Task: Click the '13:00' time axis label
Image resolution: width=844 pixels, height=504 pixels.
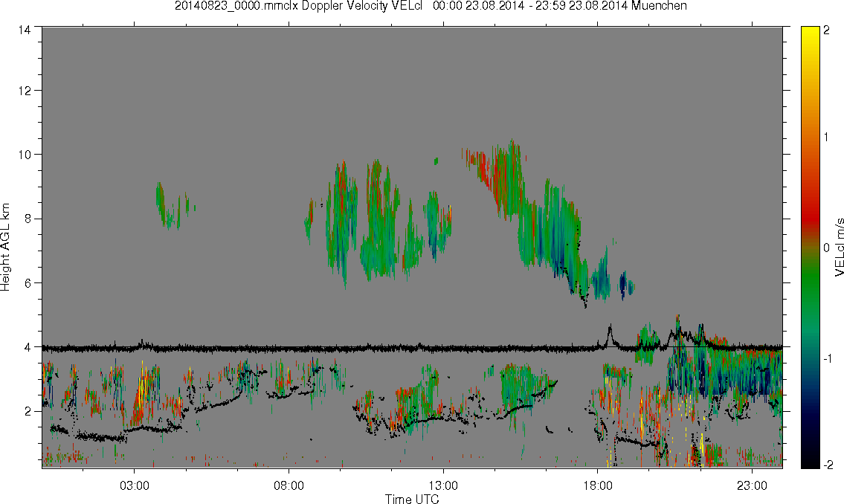Action: (443, 486)
